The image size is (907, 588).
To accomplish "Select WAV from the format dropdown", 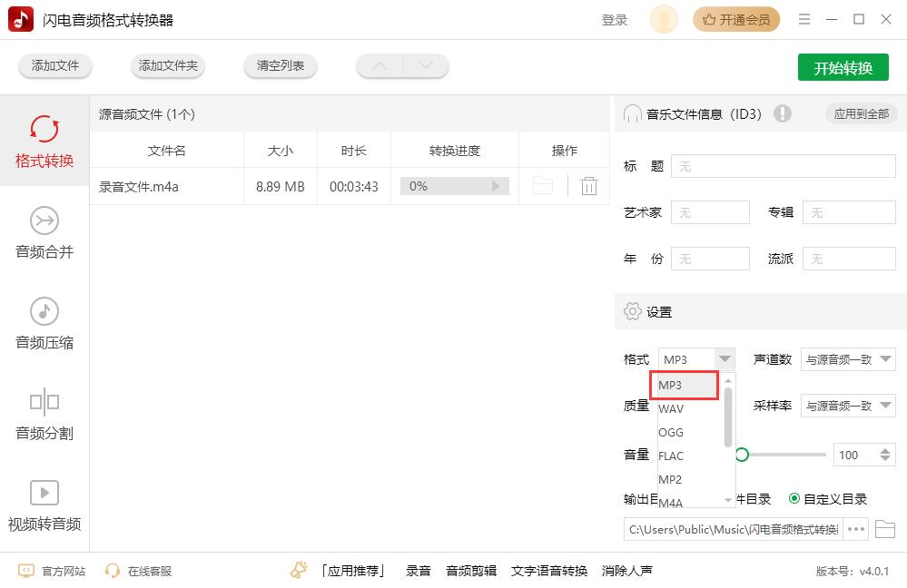I will point(672,408).
